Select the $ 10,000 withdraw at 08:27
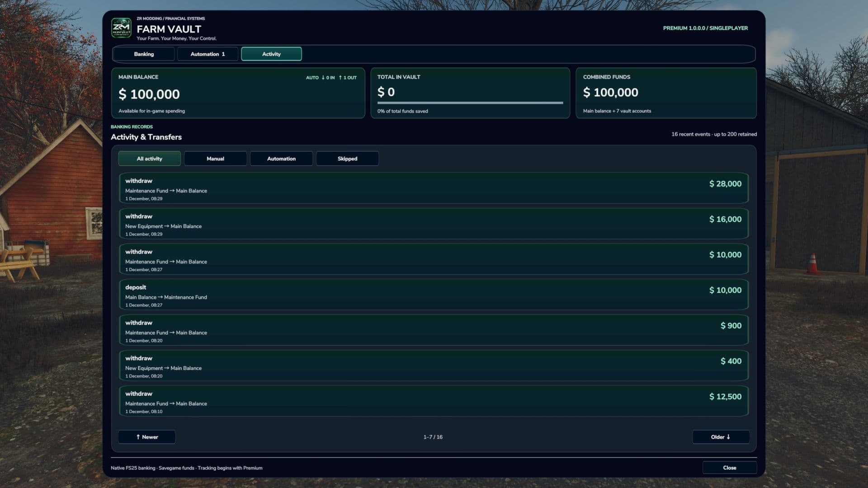Viewport: 868px width, 488px height. (x=434, y=259)
